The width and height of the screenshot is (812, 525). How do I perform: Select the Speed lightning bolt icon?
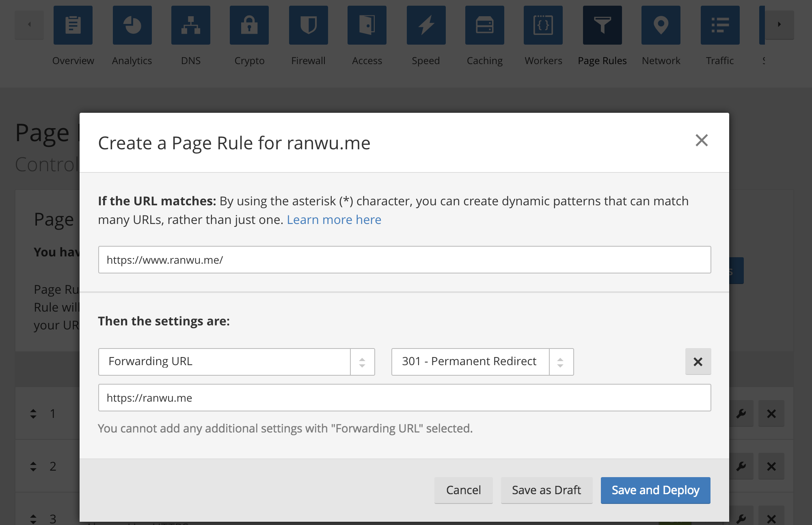(x=426, y=25)
